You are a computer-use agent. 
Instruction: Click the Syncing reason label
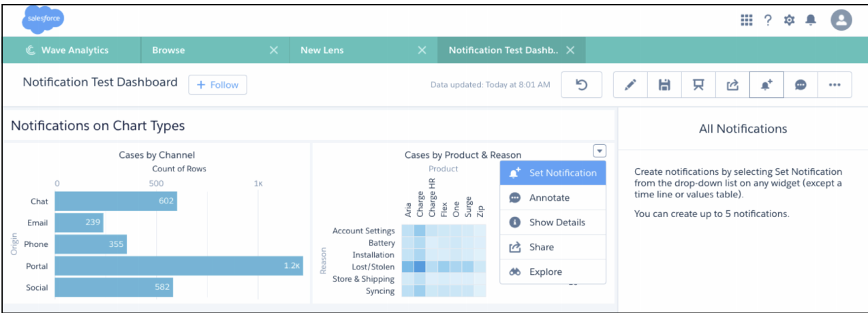click(380, 291)
